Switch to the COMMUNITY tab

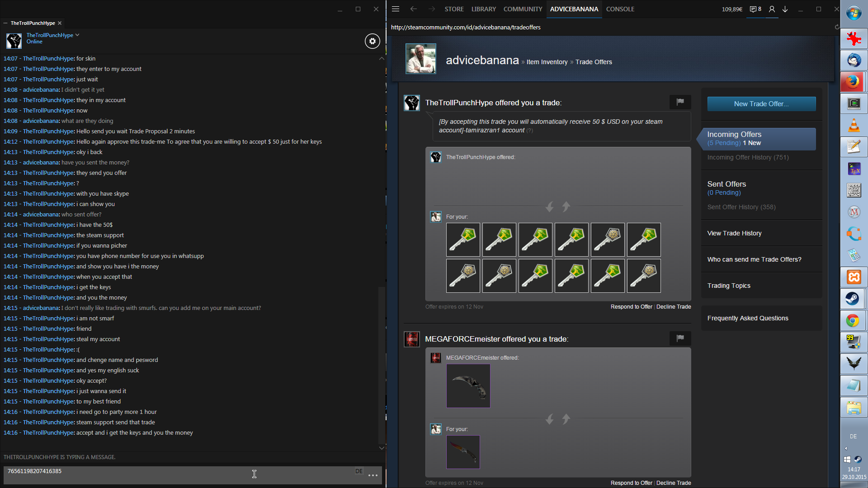523,9
